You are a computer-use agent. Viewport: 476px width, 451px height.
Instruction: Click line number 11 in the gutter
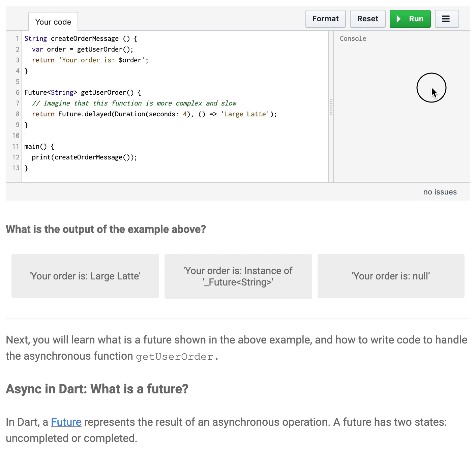(x=16, y=147)
